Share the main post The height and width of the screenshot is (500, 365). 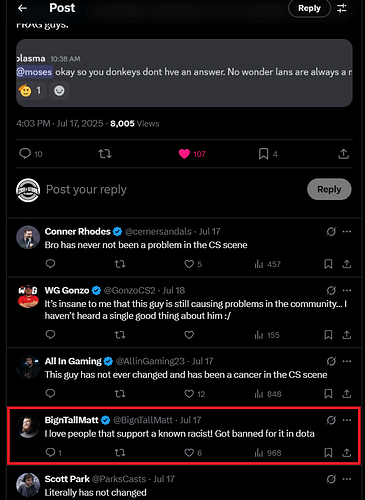tap(343, 154)
